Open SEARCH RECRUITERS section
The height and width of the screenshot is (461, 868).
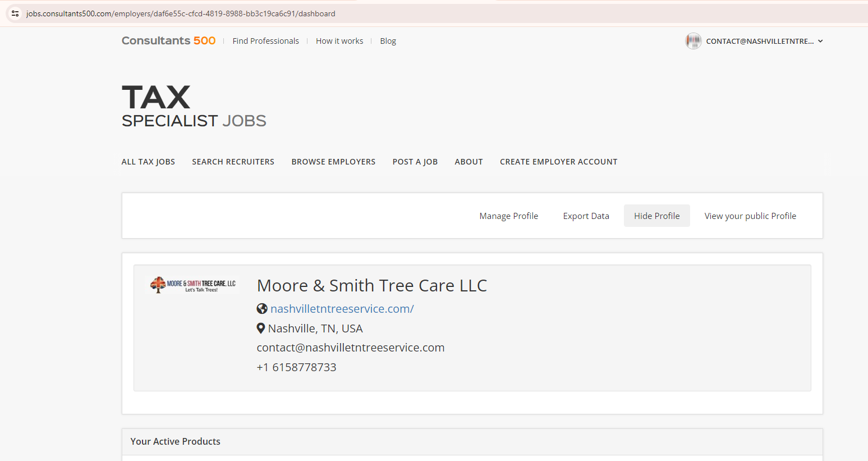click(x=233, y=162)
